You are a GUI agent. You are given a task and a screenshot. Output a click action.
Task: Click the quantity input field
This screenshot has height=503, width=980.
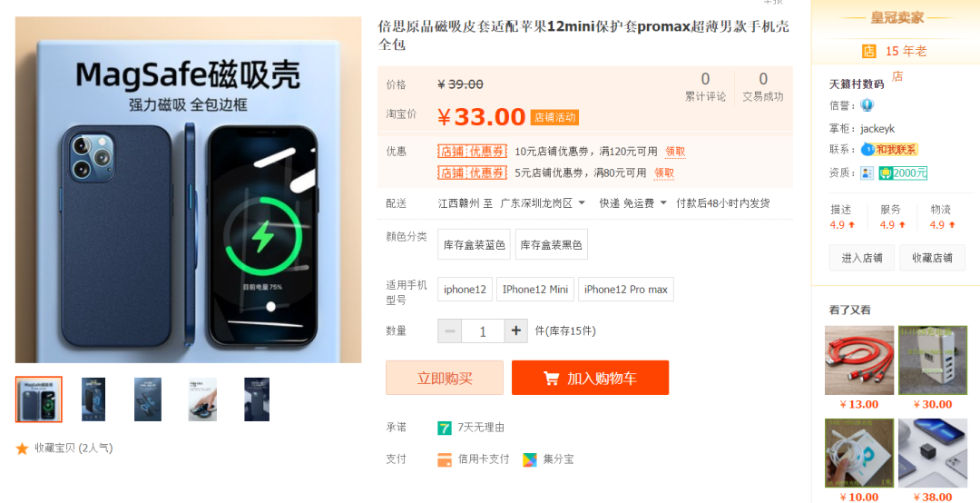pyautogui.click(x=483, y=331)
